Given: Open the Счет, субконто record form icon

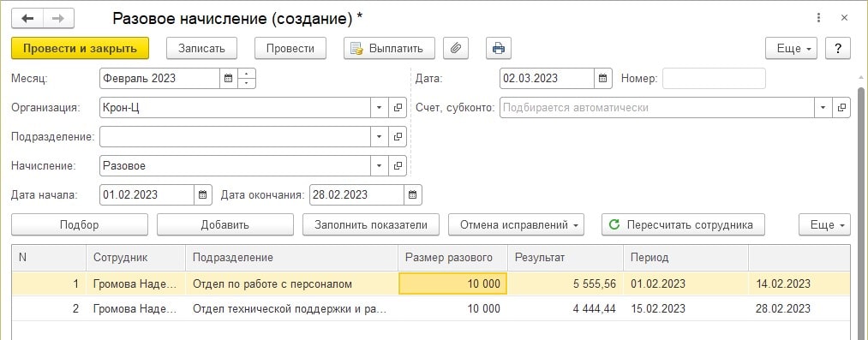Looking at the screenshot, I should pyautogui.click(x=841, y=107).
